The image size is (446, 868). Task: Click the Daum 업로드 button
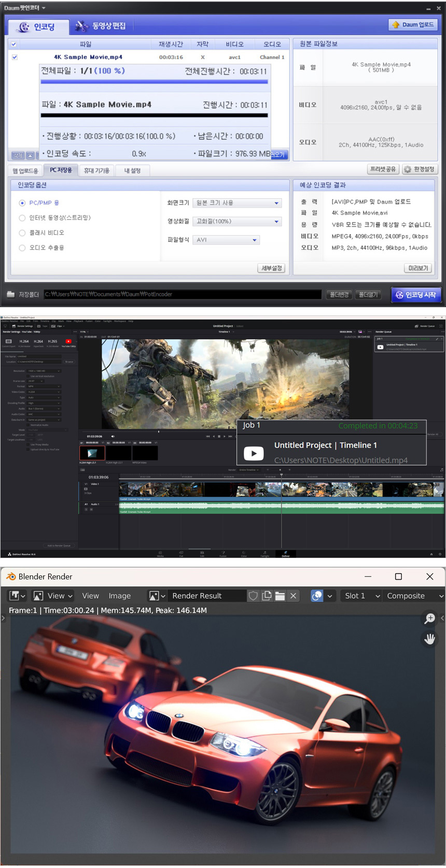(413, 24)
